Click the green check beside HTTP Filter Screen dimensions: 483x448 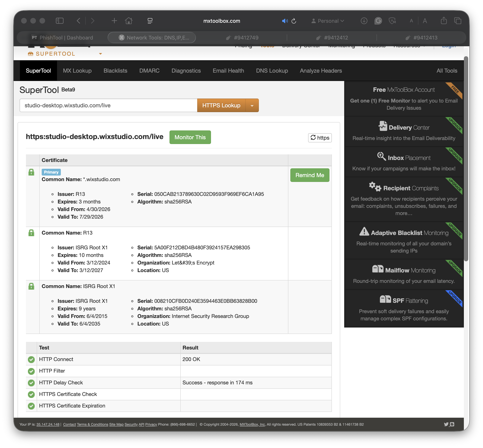click(x=31, y=371)
